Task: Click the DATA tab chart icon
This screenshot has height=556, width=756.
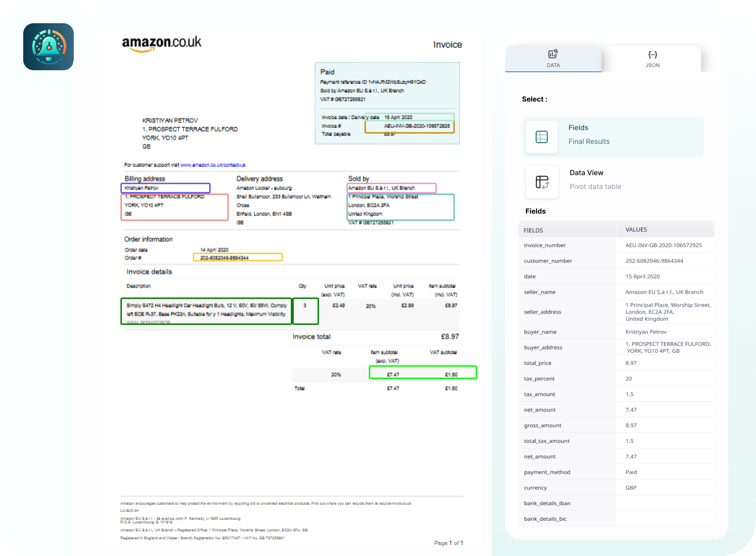Action: pyautogui.click(x=553, y=54)
